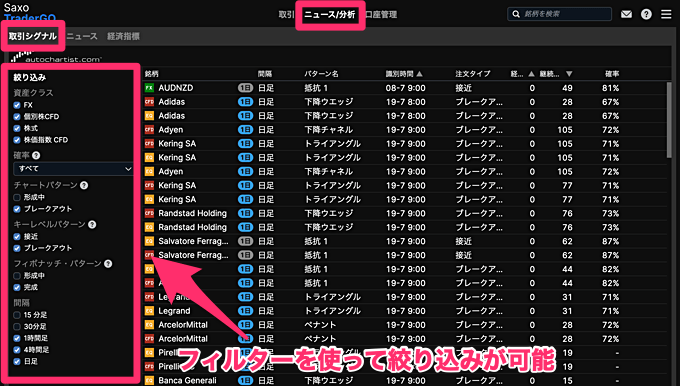Sort by 確率 column header
This screenshot has height=386, width=680.
coord(612,74)
